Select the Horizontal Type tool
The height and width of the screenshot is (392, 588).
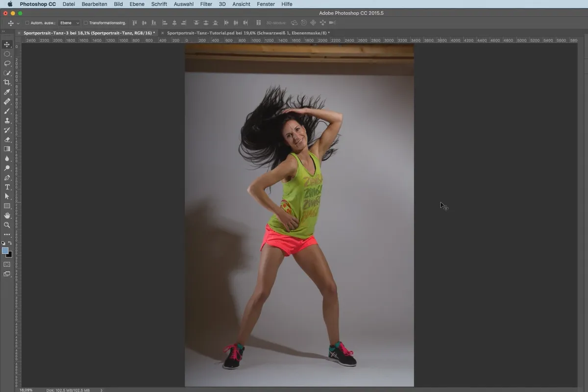pyautogui.click(x=7, y=187)
